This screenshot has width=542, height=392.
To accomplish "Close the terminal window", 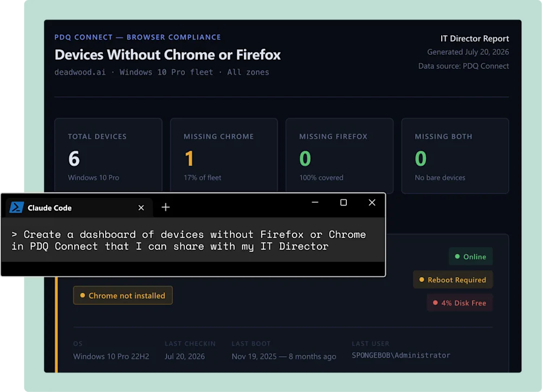I will point(372,202).
